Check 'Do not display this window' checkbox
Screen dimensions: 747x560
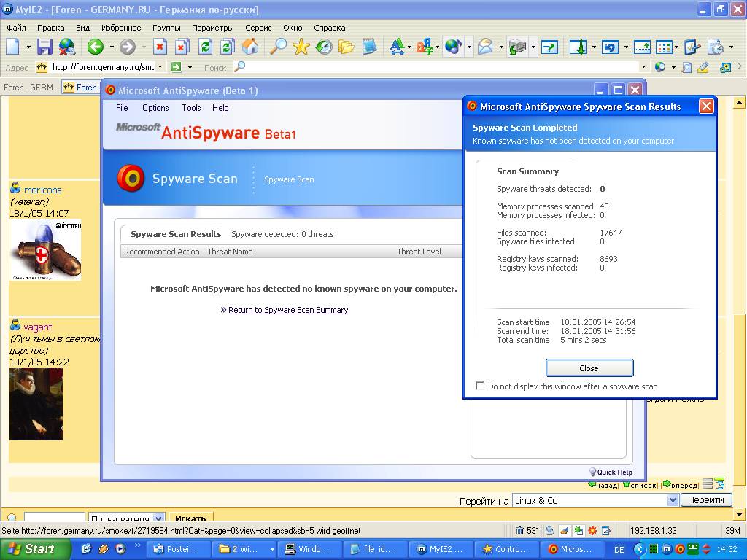coord(480,386)
